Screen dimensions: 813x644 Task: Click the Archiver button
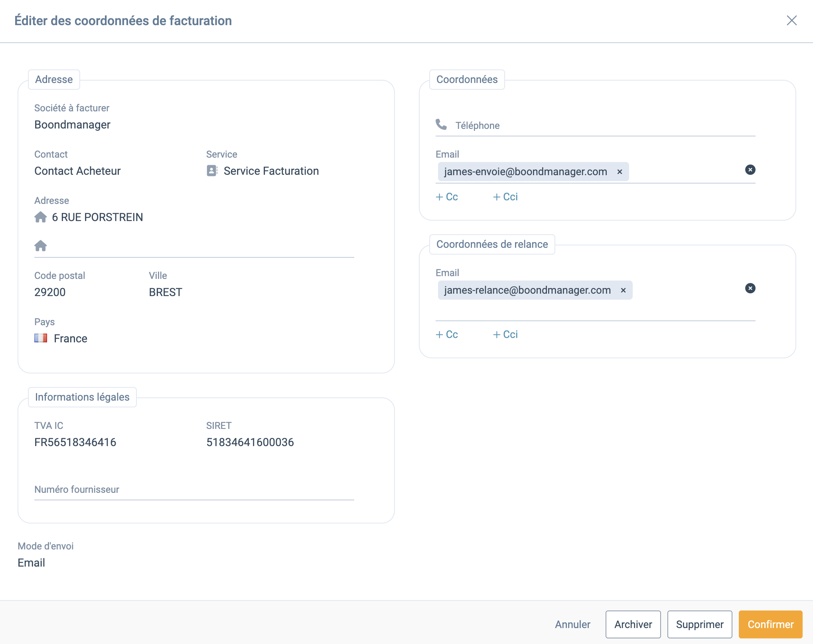tap(633, 624)
